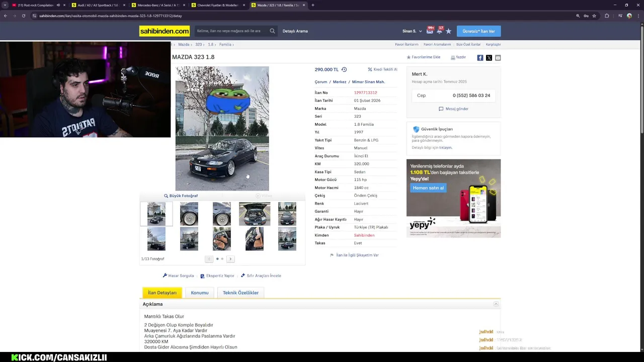Click tıklayın link in Güvenlik İpuçları
The height and width of the screenshot is (362, 644).
click(445, 148)
